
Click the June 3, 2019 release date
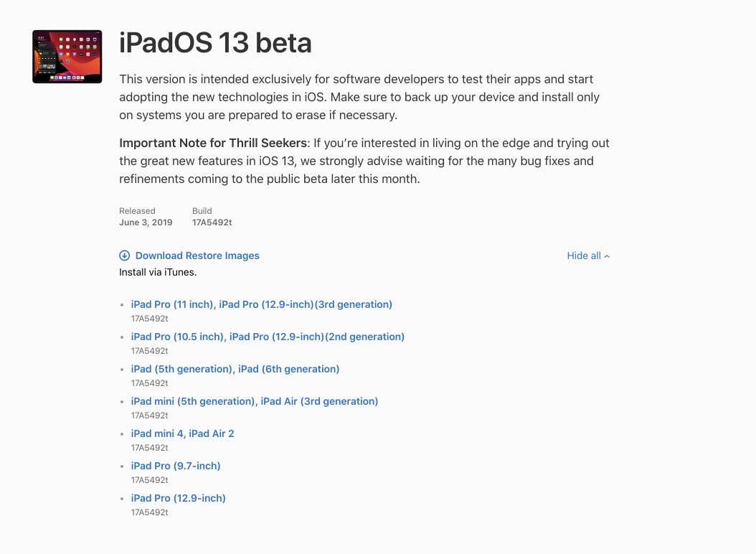pos(146,222)
